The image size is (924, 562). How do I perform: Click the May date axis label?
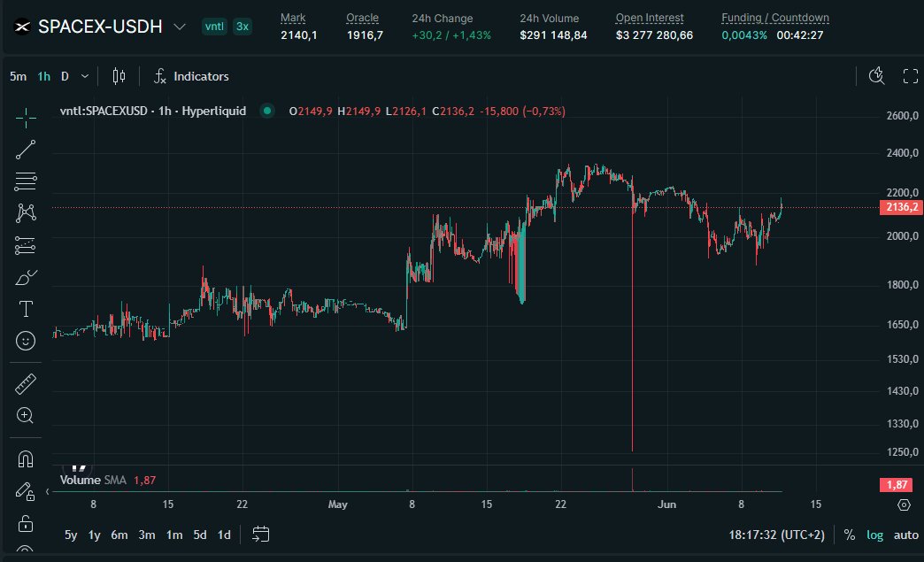(x=338, y=504)
